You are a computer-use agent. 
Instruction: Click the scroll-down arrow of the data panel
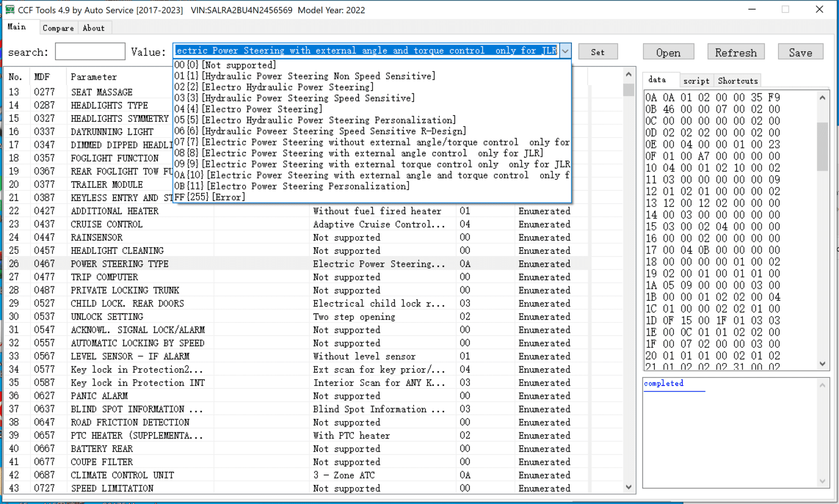(822, 363)
